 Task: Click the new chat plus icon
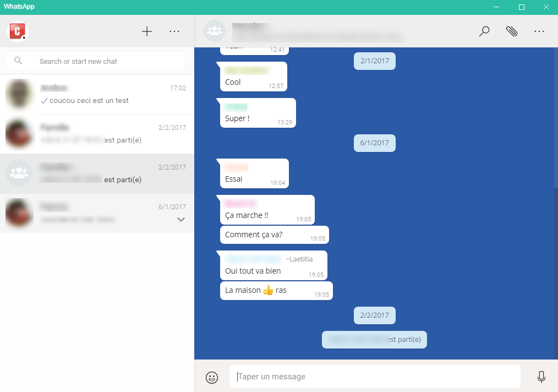(147, 31)
